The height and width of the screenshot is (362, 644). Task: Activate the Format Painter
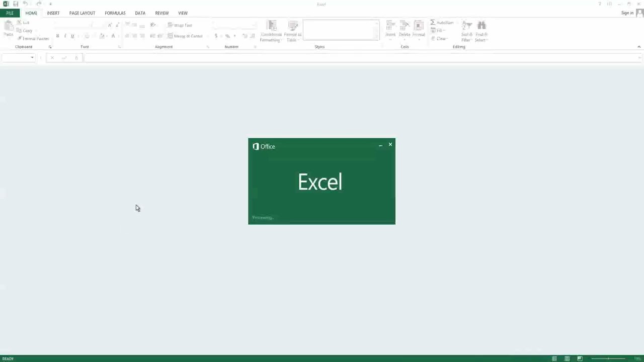click(x=33, y=39)
